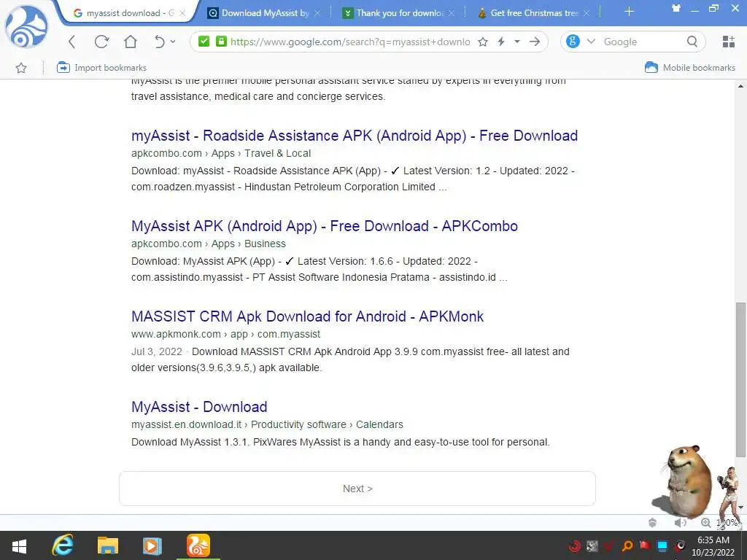Click the address bar URL
The image size is (747, 560).
point(350,42)
